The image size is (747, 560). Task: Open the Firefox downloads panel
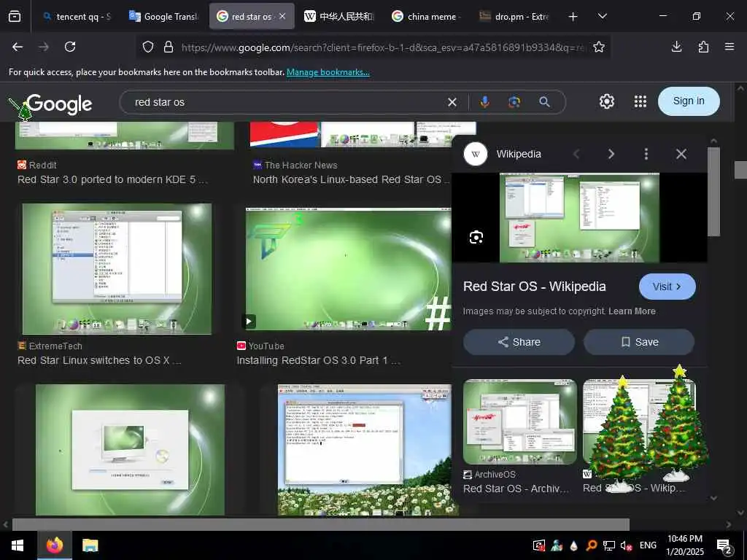tap(676, 47)
